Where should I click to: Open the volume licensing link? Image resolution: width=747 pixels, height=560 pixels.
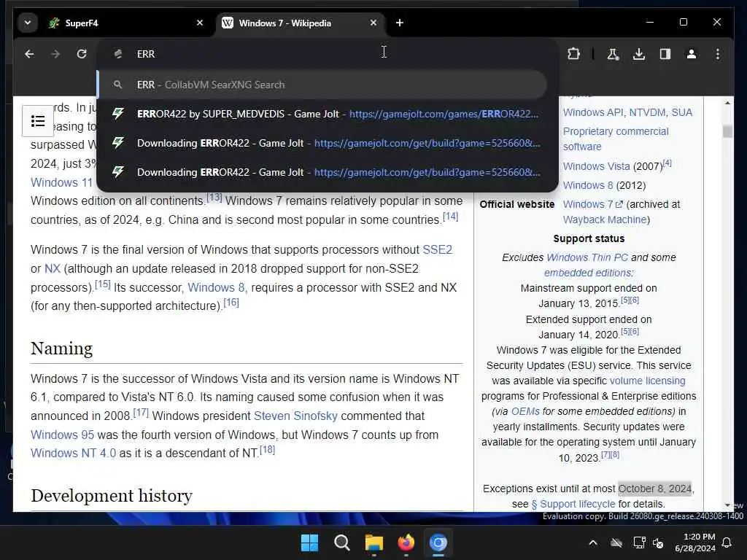pyautogui.click(x=648, y=381)
